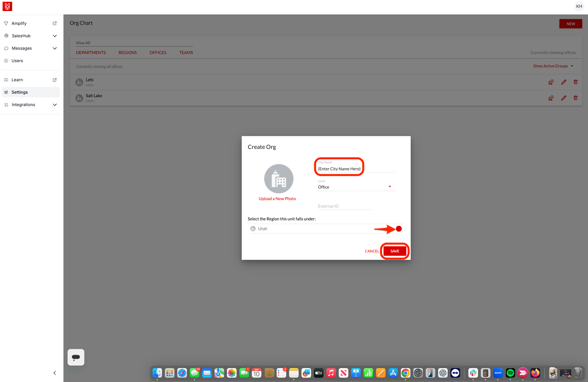Click the External ID input field

coord(345,206)
